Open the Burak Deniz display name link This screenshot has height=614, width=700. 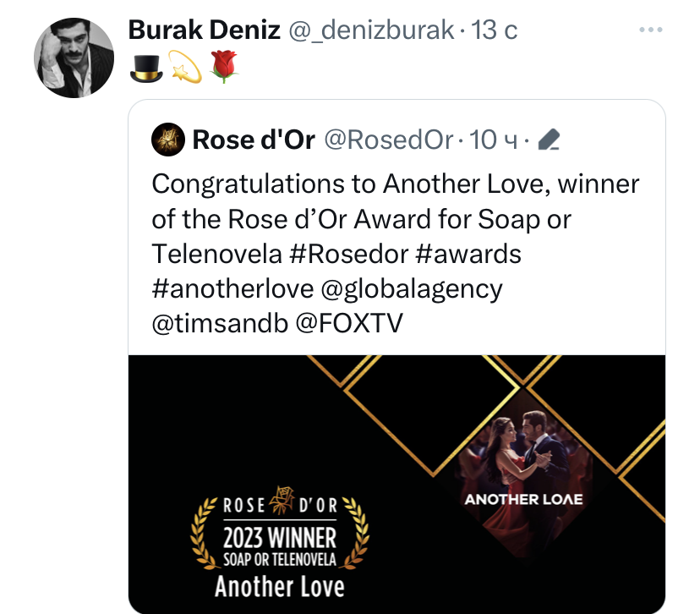click(204, 30)
